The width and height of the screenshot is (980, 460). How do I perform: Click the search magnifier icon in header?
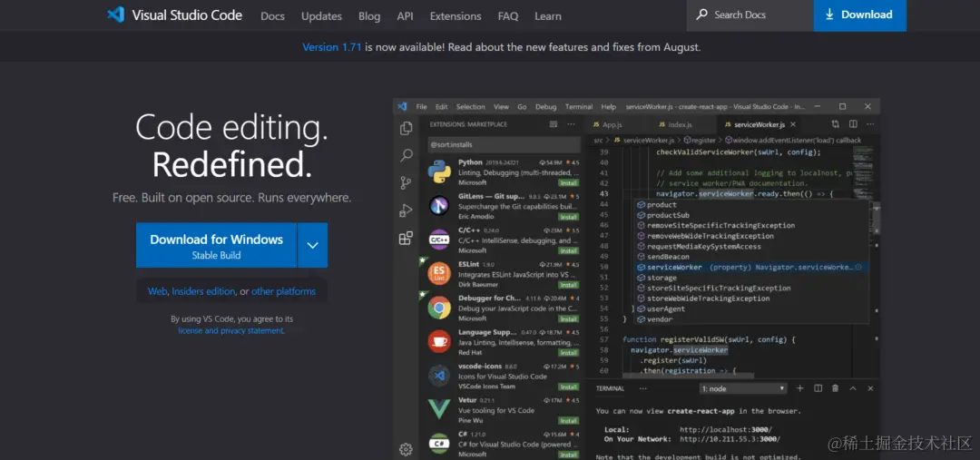tap(702, 15)
